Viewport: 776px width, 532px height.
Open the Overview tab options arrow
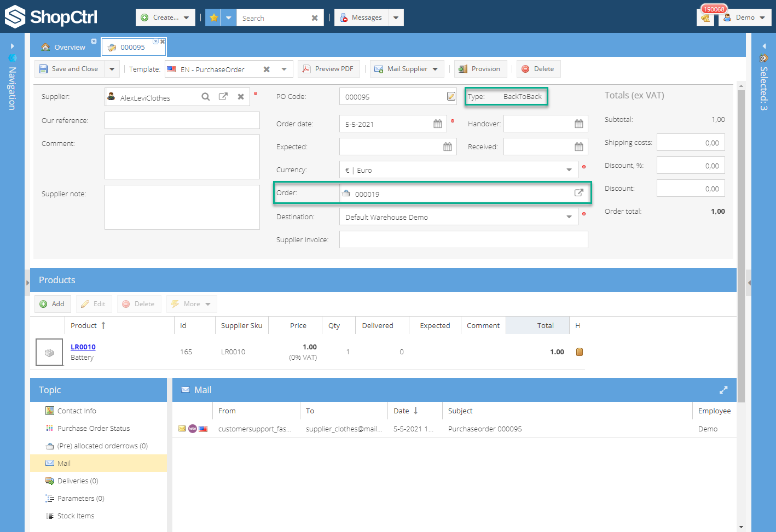(94, 42)
